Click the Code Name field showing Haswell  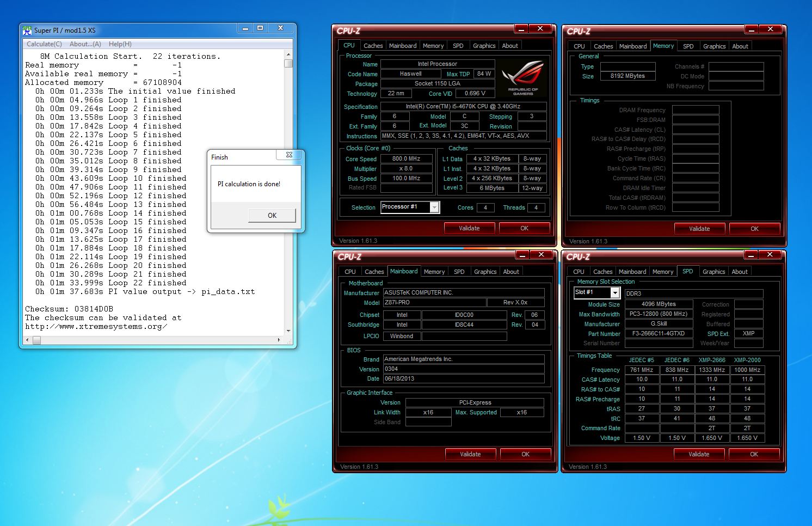411,74
